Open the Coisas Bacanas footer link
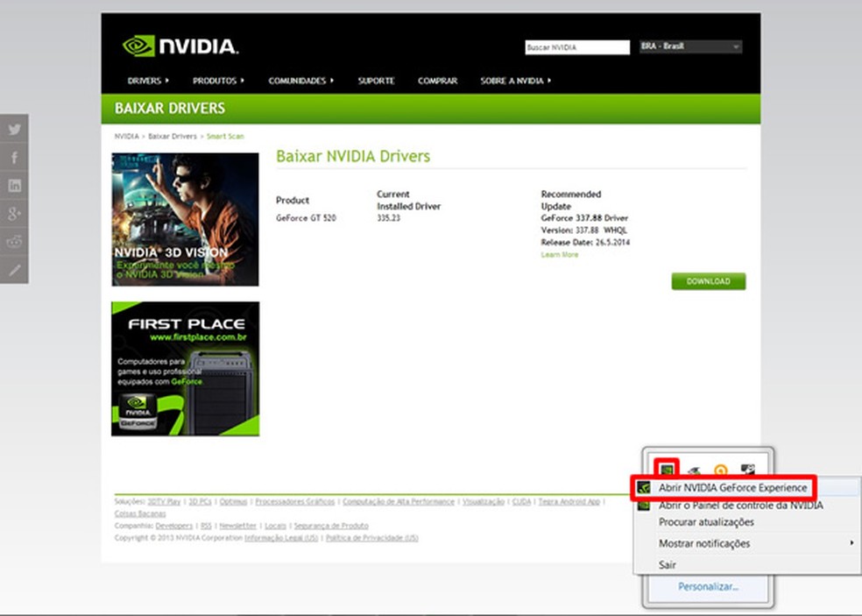 point(139,513)
